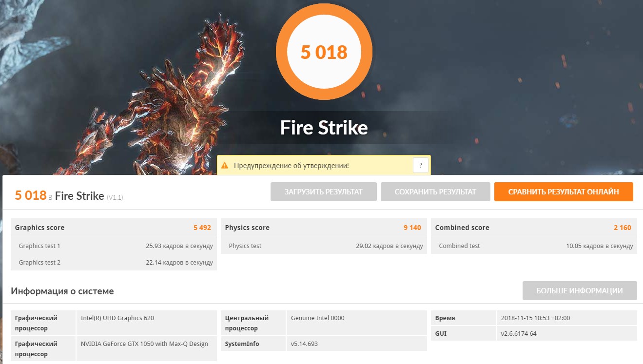This screenshot has height=364, width=643.
Task: Click the Graphics score value 5 492
Action: (x=202, y=228)
